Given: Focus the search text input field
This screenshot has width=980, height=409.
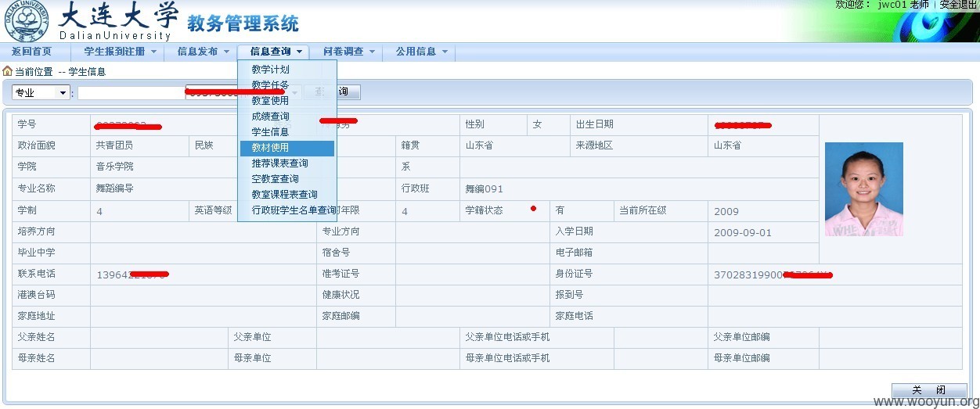Looking at the screenshot, I should click(x=132, y=93).
